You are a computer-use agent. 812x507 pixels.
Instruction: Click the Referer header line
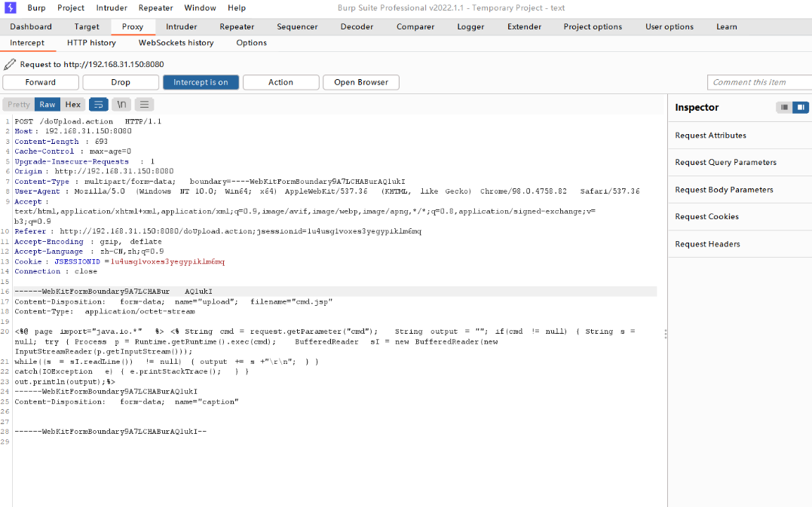tap(218, 232)
